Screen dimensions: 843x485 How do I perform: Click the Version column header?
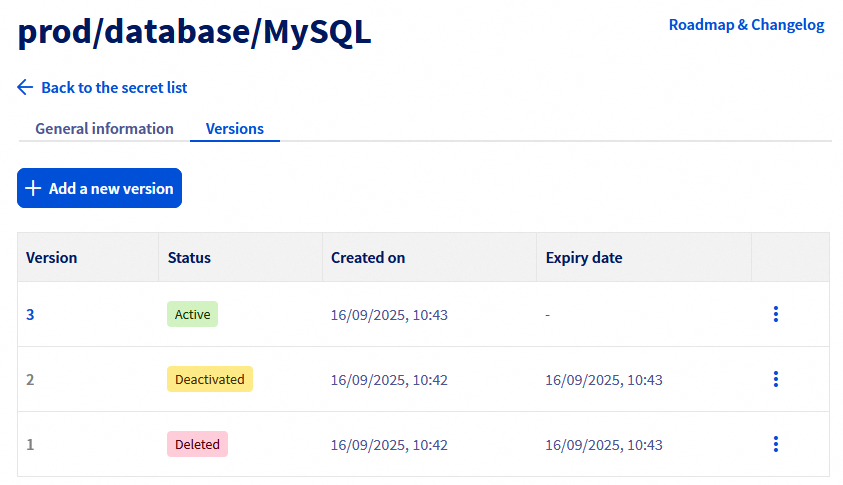(52, 258)
